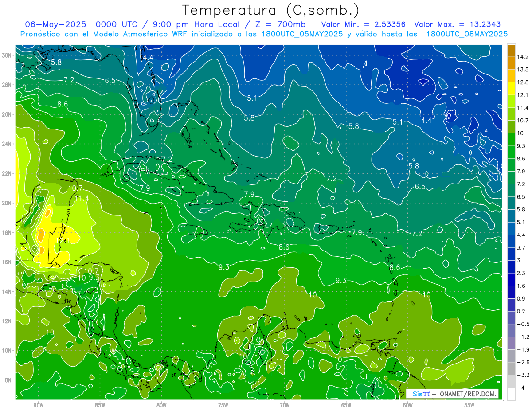Click the '11.4' contour label on the map
The width and height of the screenshot is (532, 411).
[82, 198]
